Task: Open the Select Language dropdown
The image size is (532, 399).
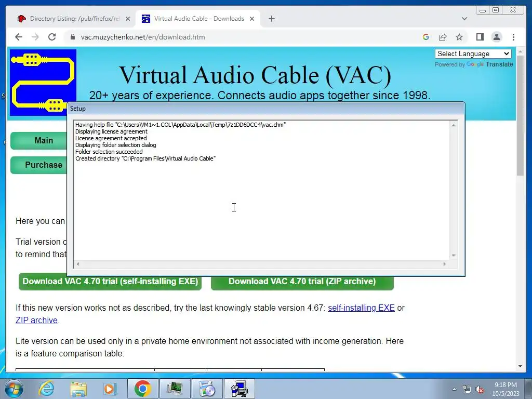Action: click(473, 54)
